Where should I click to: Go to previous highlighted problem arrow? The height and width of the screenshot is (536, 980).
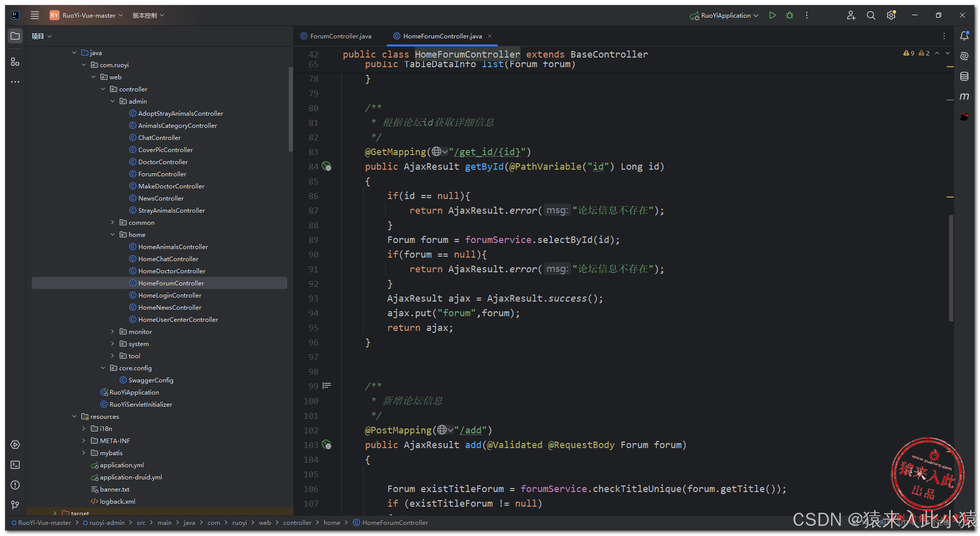pos(937,53)
